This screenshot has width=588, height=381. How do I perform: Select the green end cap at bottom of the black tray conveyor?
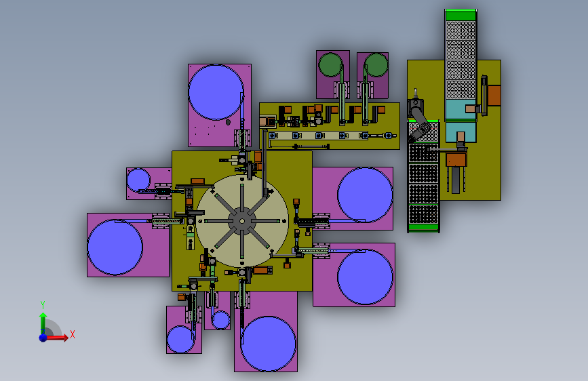423,227
